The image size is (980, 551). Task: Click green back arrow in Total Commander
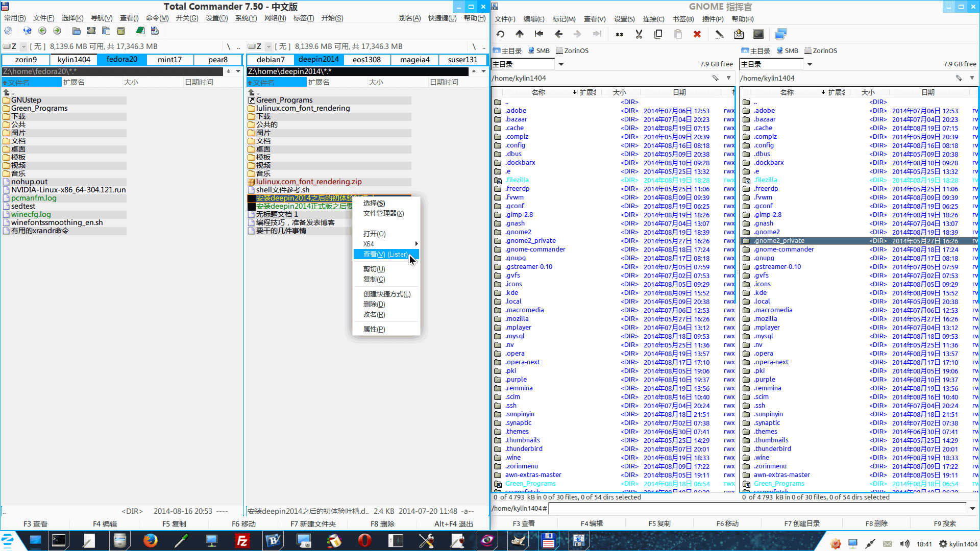[x=42, y=31]
